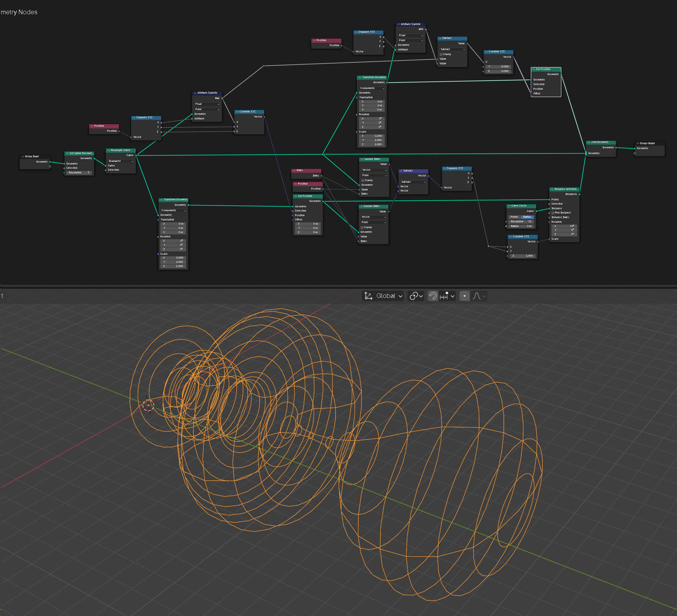
Task: Click Scale X 0.000 field in Transform Geometry
Action: click(x=173, y=258)
